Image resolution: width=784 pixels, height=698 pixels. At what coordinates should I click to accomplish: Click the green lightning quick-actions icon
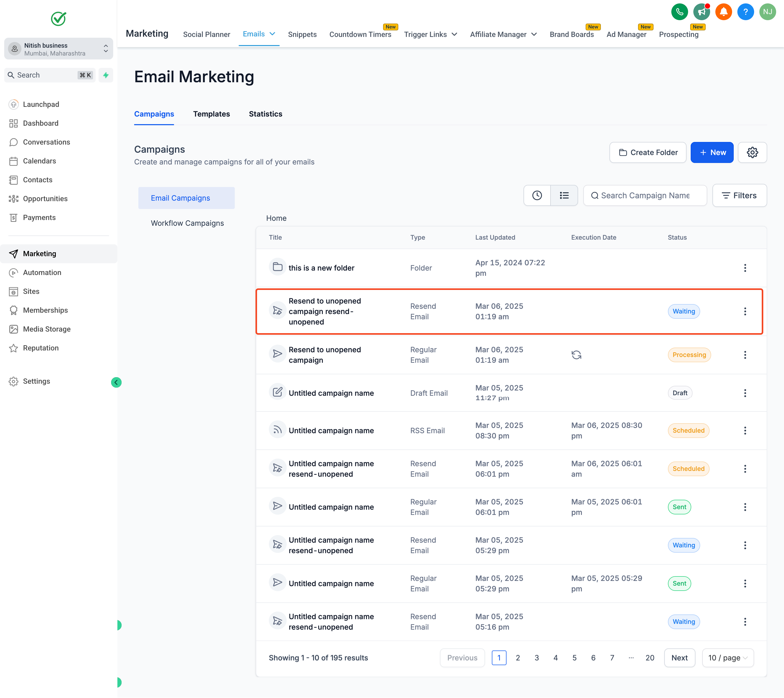(x=106, y=75)
